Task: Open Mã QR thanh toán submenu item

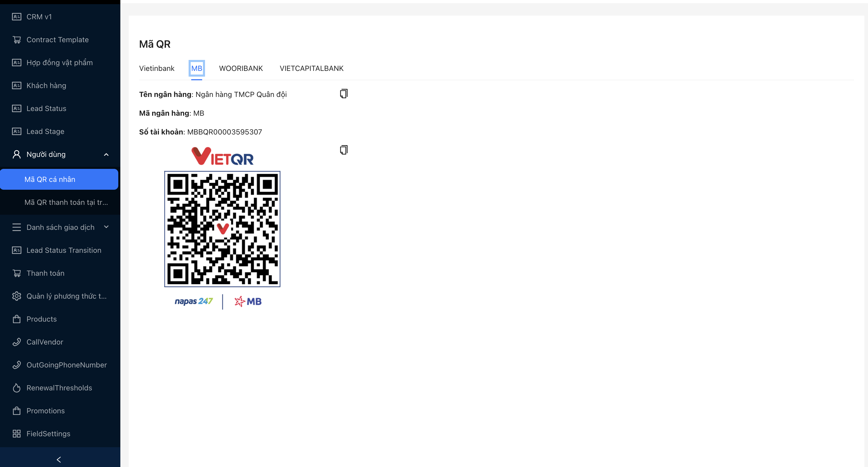Action: click(66, 202)
